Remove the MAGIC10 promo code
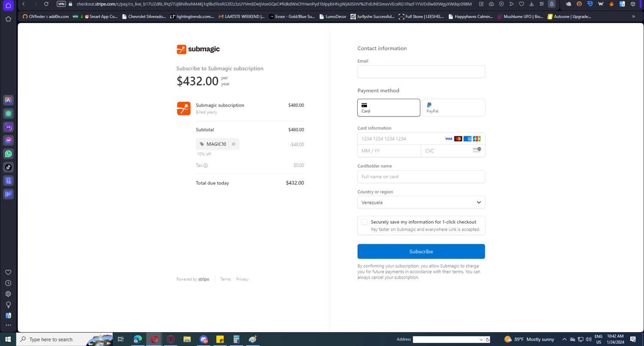The width and height of the screenshot is (644, 346). click(234, 144)
